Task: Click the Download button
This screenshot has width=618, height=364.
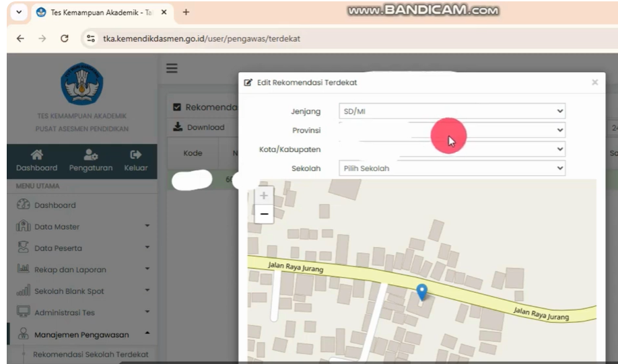Action: 199,127
